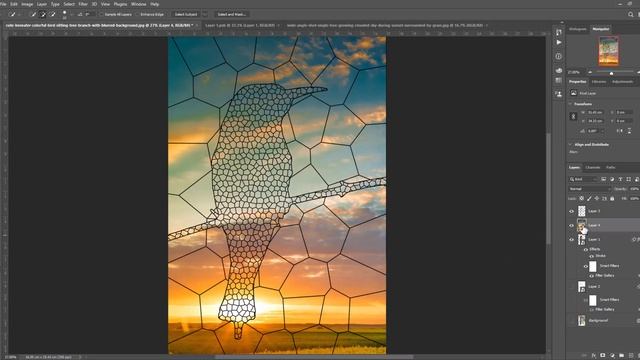
Task: Switch to the second document tab
Action: (x=240, y=25)
